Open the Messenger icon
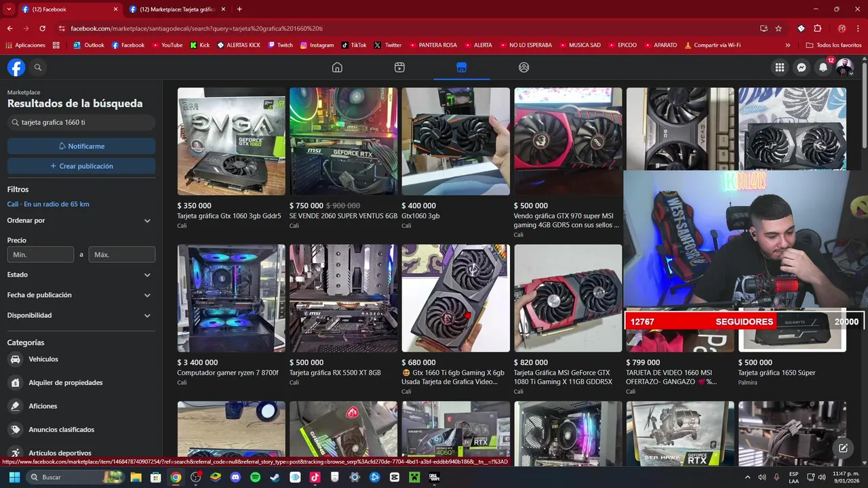The height and width of the screenshot is (488, 868). coord(802,67)
